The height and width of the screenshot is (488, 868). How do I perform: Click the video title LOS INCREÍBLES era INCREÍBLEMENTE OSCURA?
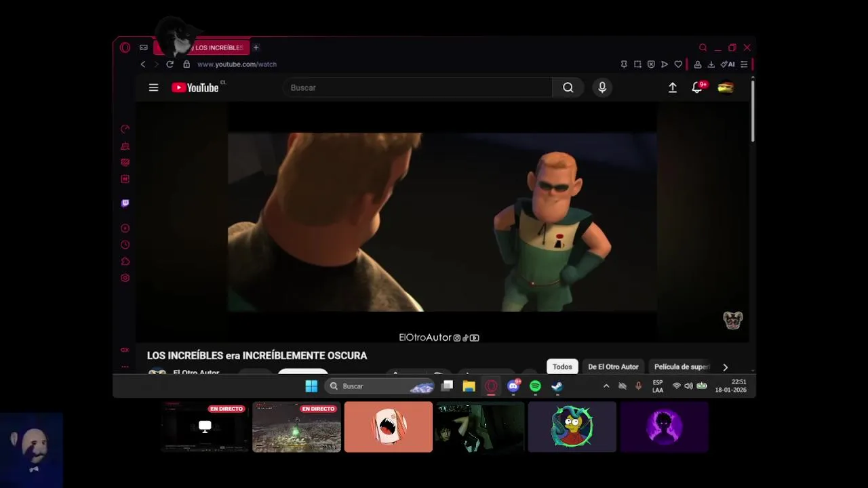click(257, 355)
